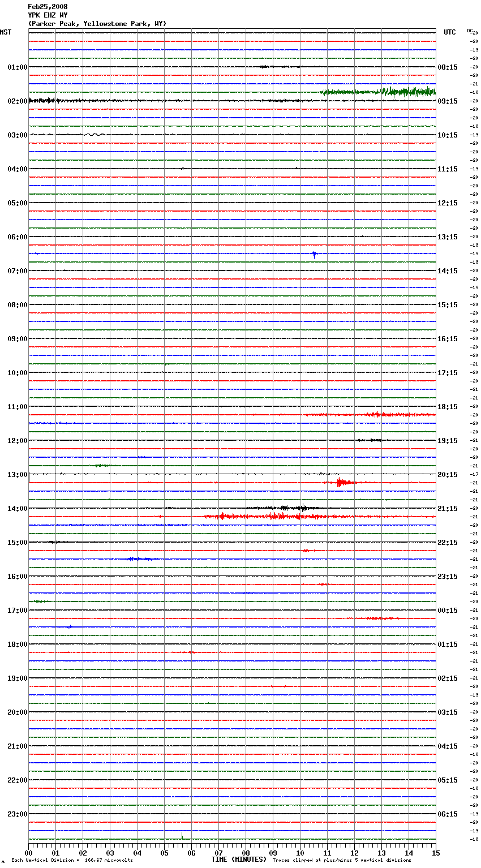Click the 02:15 UTC time label
The height and width of the screenshot is (868, 481).
448,678
